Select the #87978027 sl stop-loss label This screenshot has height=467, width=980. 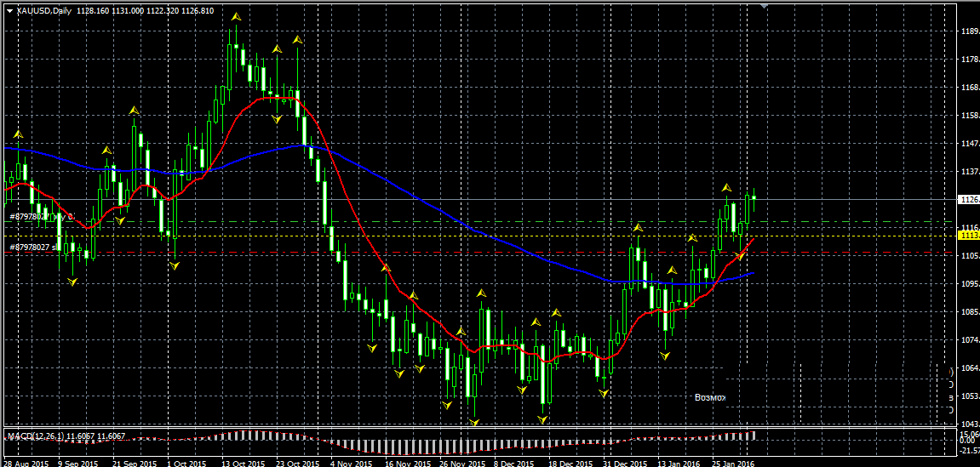point(35,248)
